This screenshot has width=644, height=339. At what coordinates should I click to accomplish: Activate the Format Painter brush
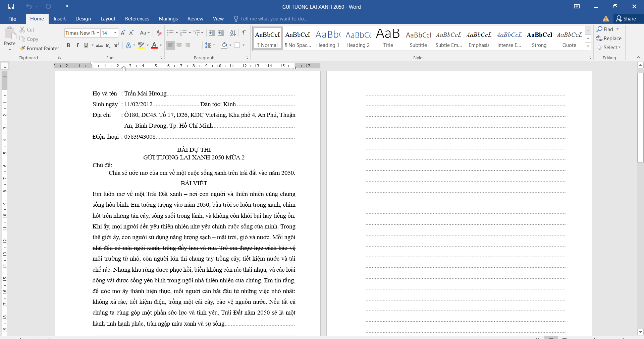pos(39,49)
